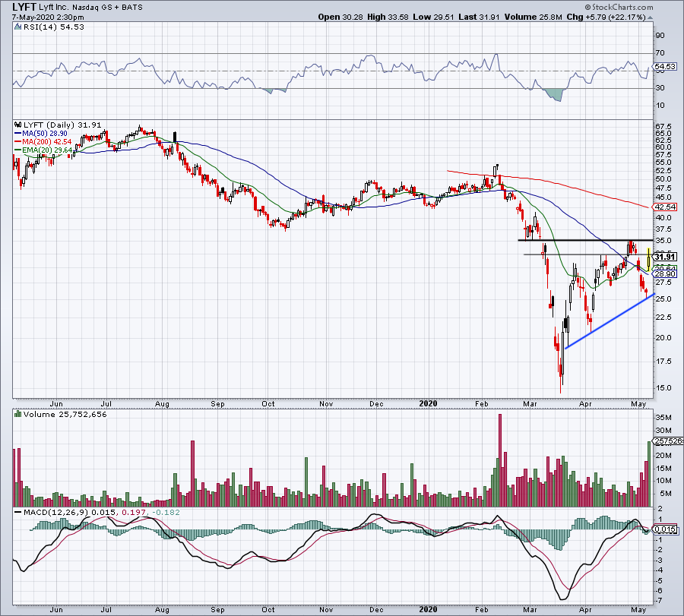Click the 'Nasdaq GS + BATS' exchange text
684x616 pixels.
pos(107,8)
